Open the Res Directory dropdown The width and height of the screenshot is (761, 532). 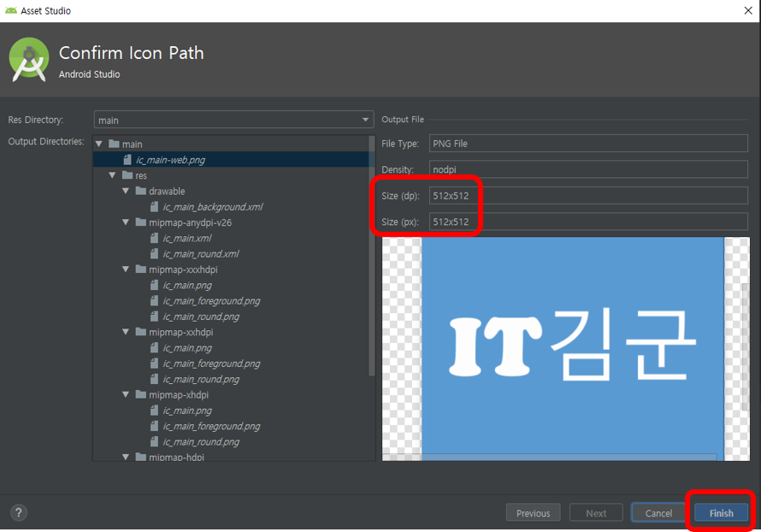point(233,120)
